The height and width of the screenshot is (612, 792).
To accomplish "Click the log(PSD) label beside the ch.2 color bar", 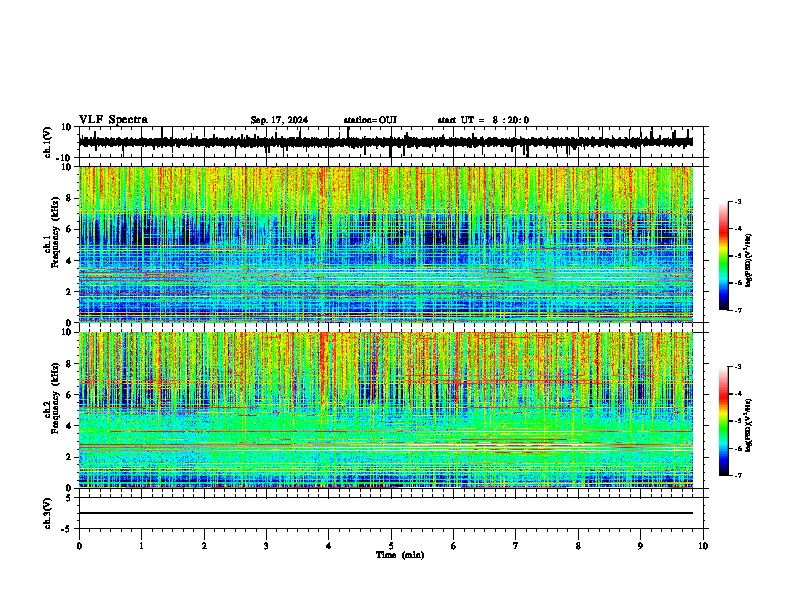I will 749,425.
